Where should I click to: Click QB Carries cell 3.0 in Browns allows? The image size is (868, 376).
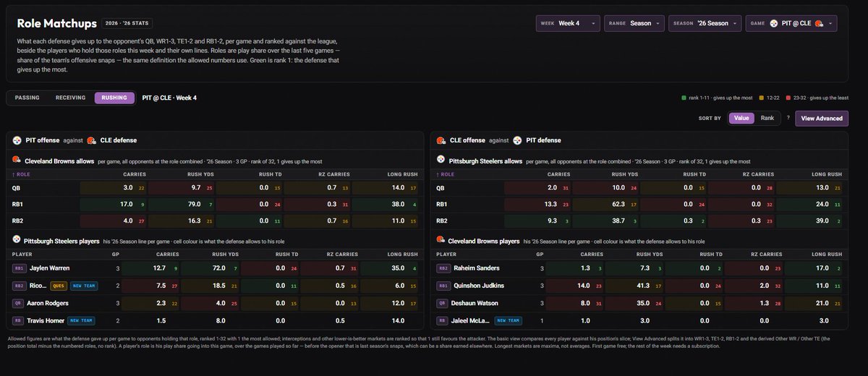(113, 187)
